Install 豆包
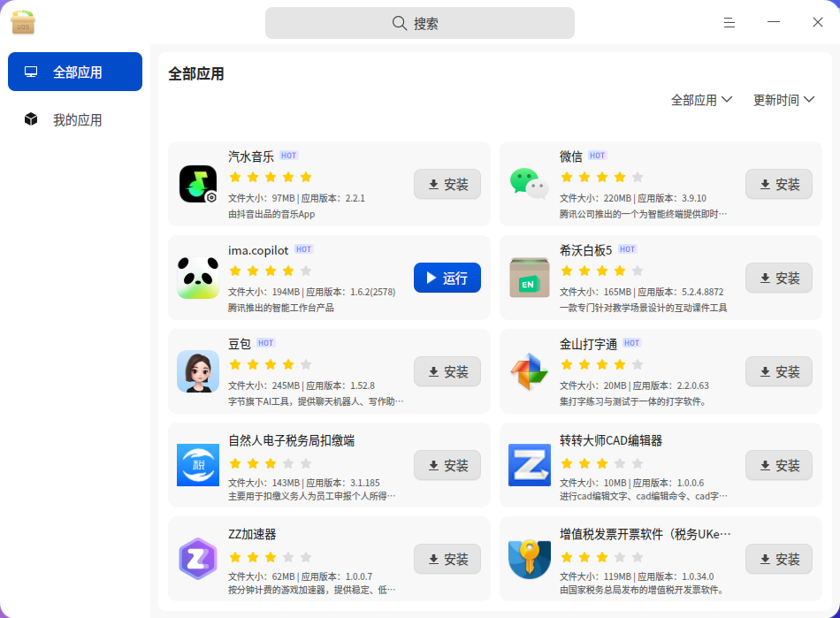Image resolution: width=840 pixels, height=618 pixels. [447, 371]
